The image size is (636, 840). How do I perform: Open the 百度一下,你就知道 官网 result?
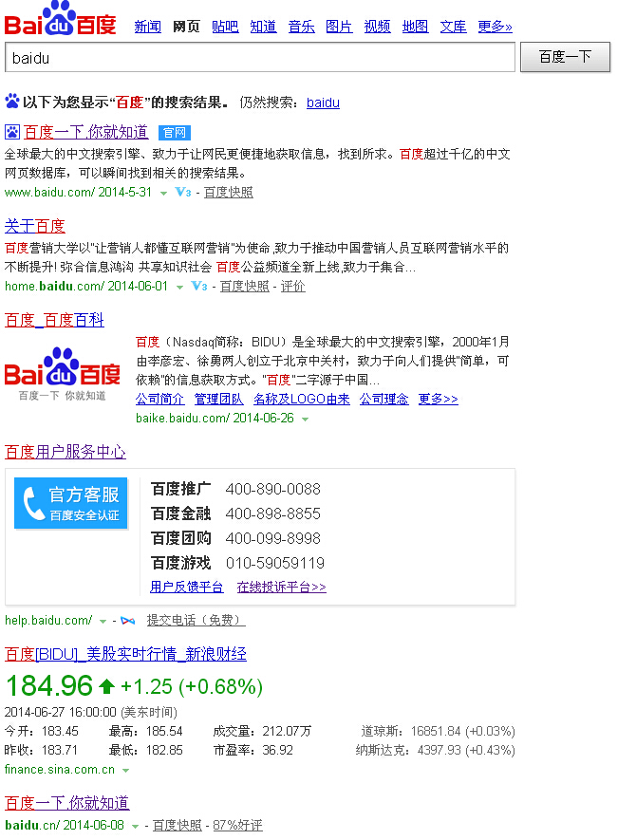point(85,132)
